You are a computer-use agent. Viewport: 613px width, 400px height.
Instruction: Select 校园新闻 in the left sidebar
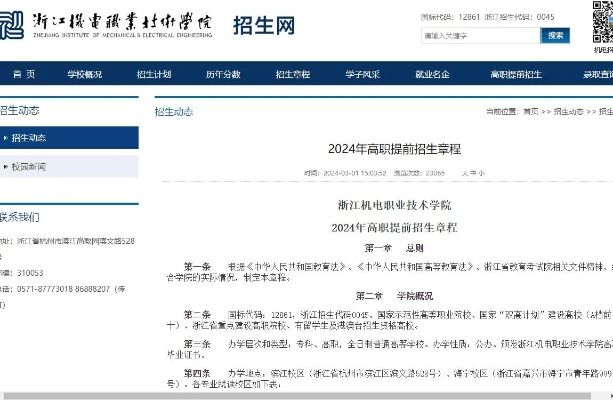[x=29, y=166]
